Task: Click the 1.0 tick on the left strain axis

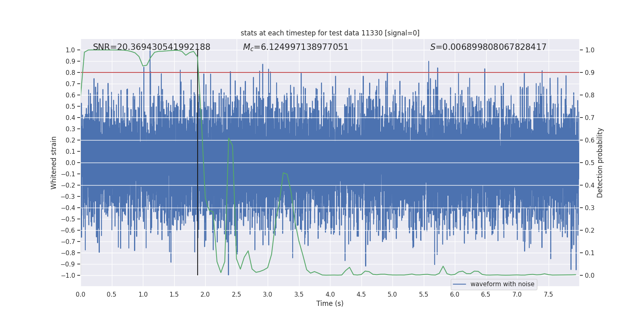Action: (70, 50)
